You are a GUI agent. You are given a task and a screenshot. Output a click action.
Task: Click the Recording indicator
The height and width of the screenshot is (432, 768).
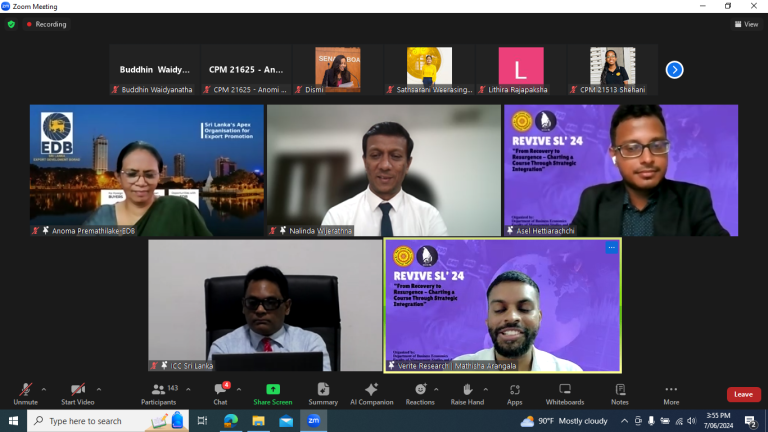(x=47, y=24)
